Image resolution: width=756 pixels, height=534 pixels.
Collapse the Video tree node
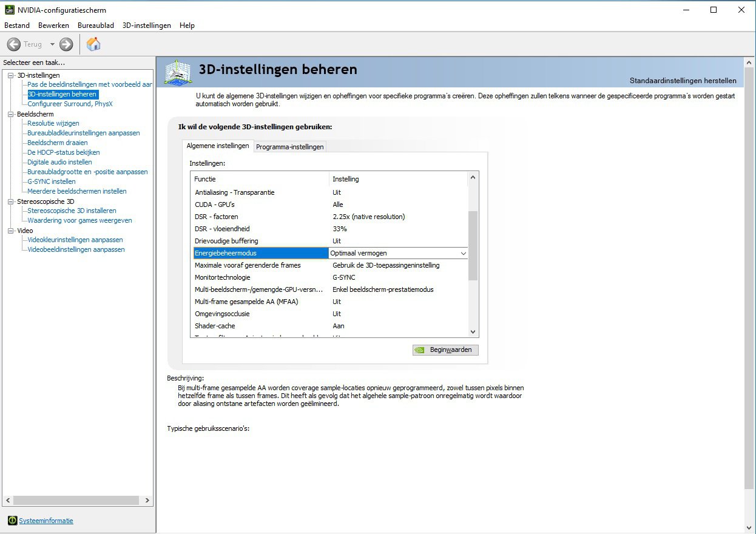(x=10, y=231)
